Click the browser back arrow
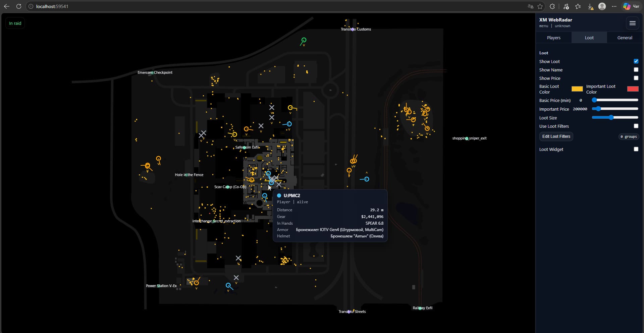Screen dimensions: 644x333 click(x=7, y=6)
